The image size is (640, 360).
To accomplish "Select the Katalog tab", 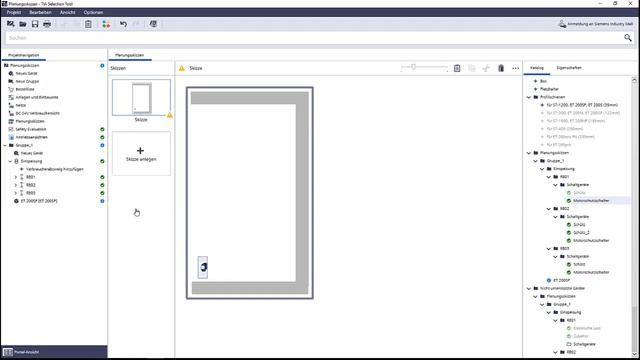I will 537,68.
